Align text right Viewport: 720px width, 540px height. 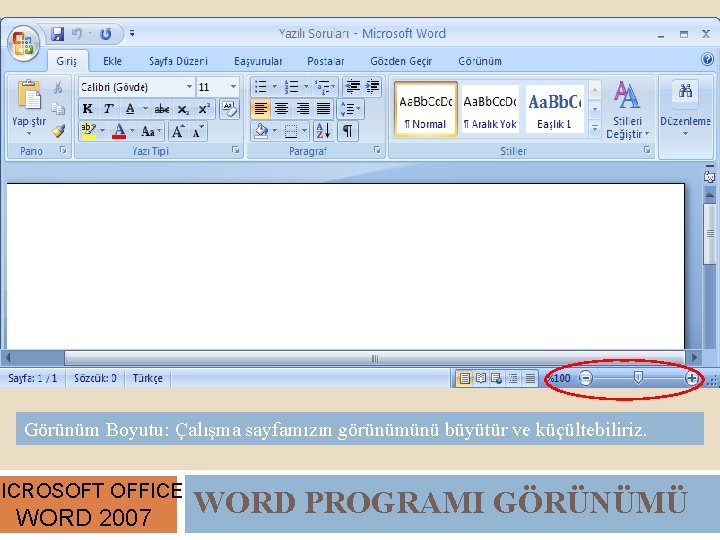coord(302,109)
